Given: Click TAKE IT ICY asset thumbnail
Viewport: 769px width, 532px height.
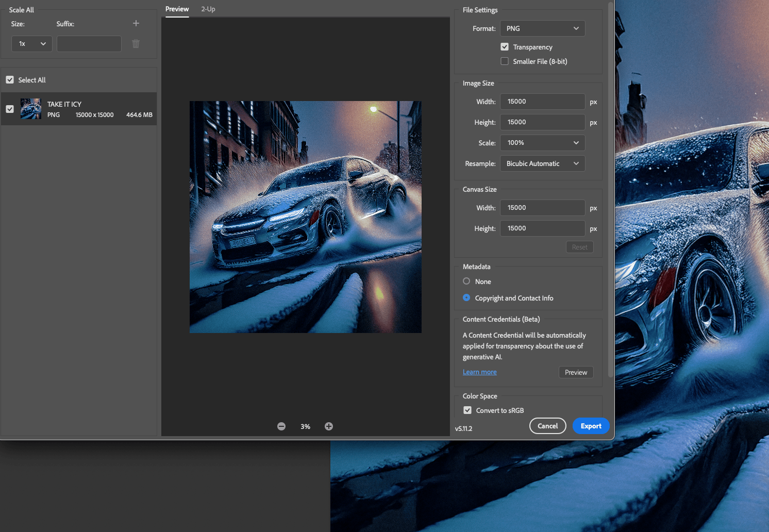Looking at the screenshot, I should tap(31, 109).
